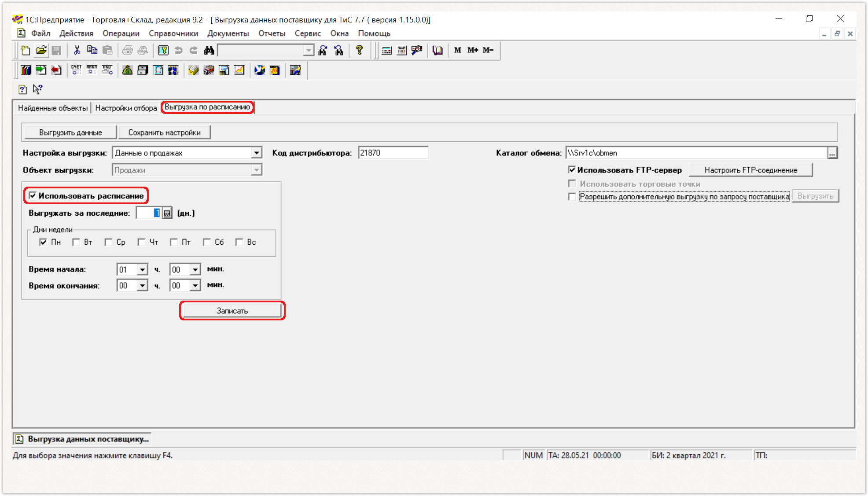Click the green arrow incoming document icon

pyautogui.click(x=41, y=70)
